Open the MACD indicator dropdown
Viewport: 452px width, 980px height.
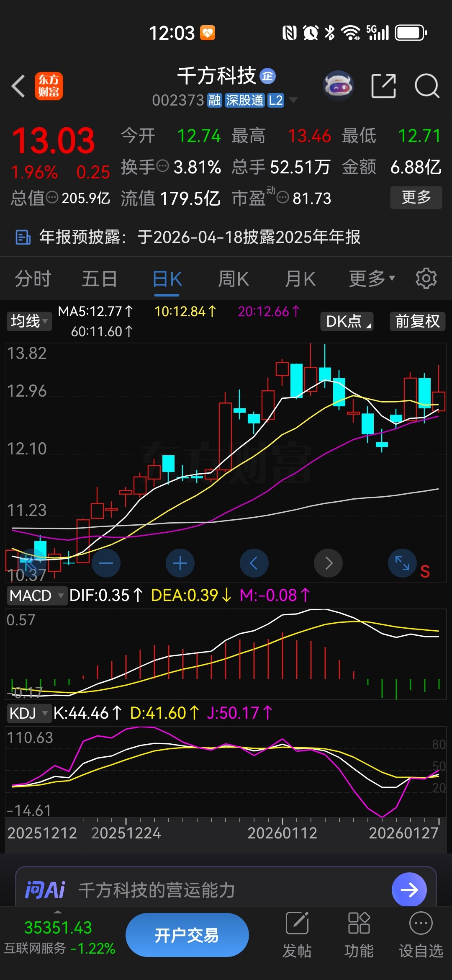pos(37,595)
